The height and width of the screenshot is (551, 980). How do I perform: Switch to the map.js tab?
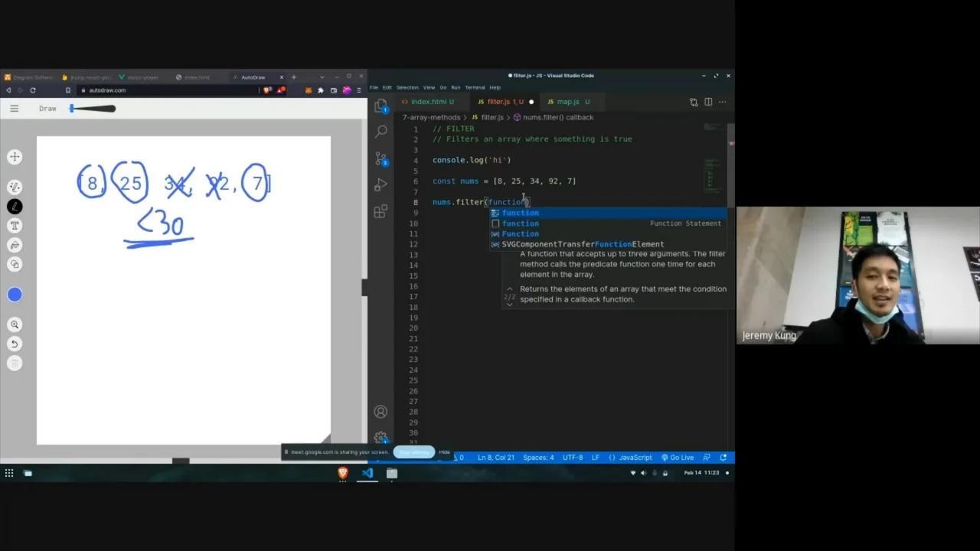tap(568, 101)
